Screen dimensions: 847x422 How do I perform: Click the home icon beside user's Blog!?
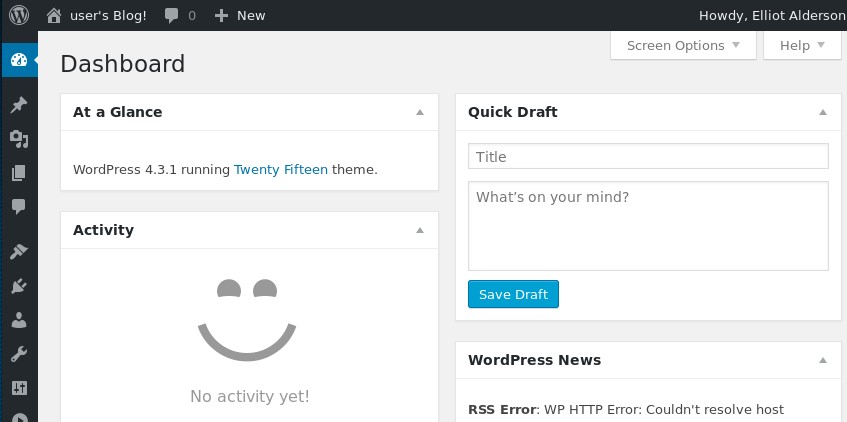53,15
